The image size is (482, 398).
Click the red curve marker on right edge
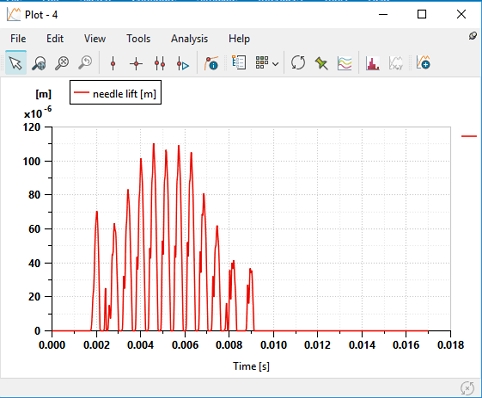[469, 136]
